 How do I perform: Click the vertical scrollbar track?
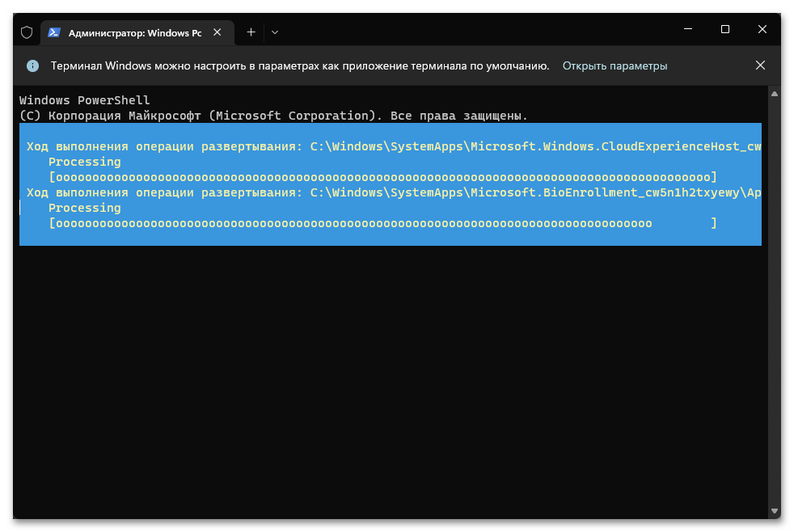point(774,323)
